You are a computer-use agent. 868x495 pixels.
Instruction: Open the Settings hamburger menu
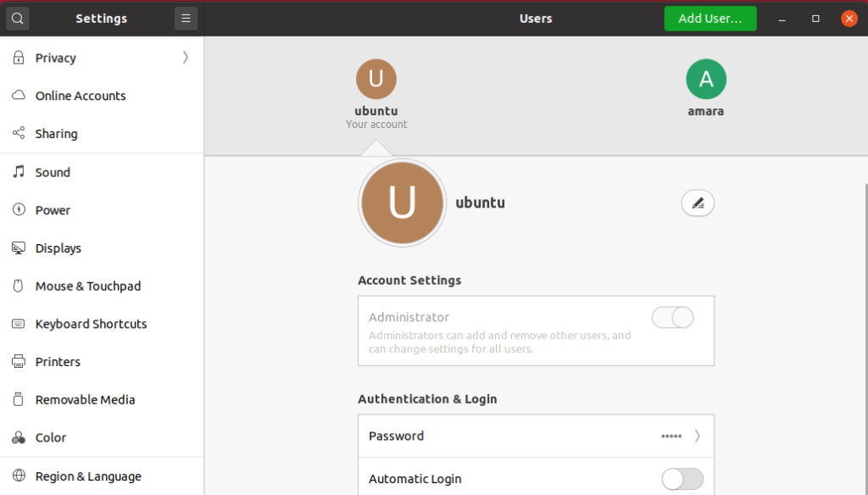click(186, 19)
